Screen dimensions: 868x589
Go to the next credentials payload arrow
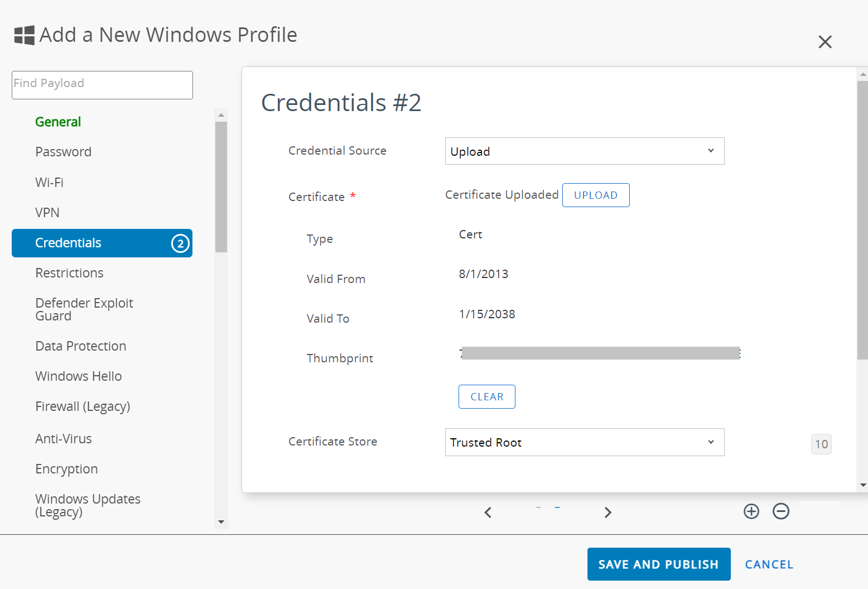608,513
